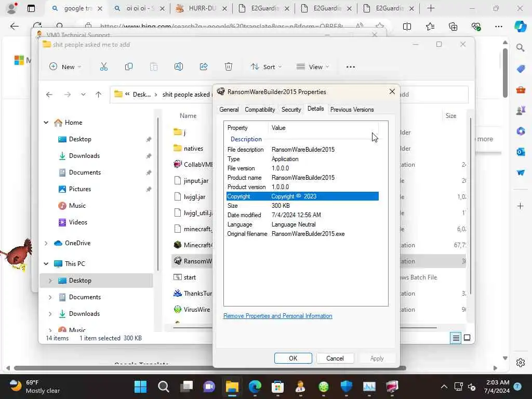Open Microsoft Store from taskbar
The image size is (532, 399).
(277, 387)
